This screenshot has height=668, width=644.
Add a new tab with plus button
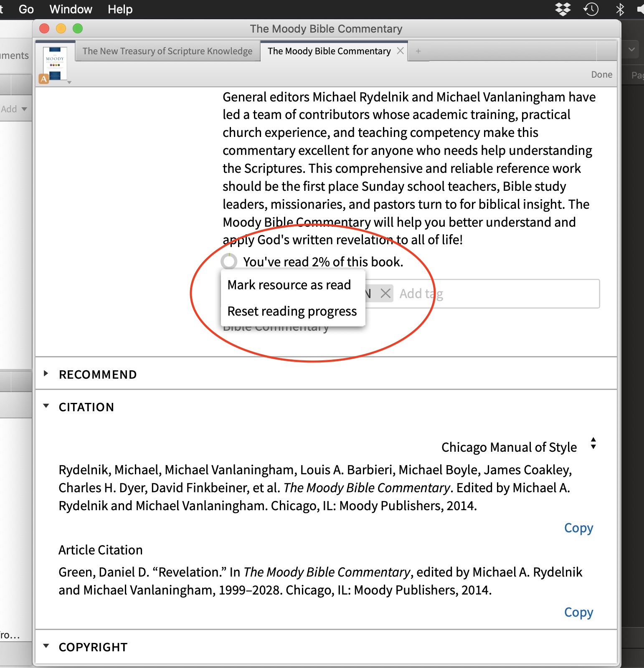point(418,51)
